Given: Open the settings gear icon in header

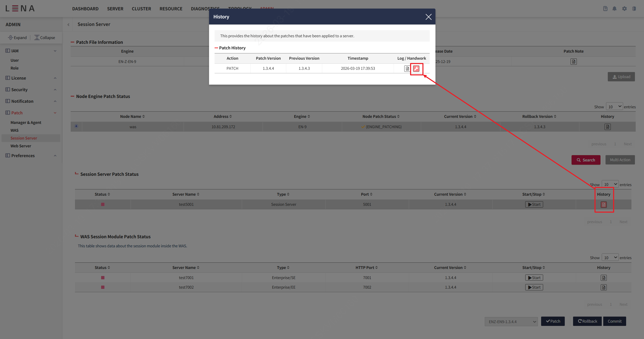Looking at the screenshot, I should [624, 9].
